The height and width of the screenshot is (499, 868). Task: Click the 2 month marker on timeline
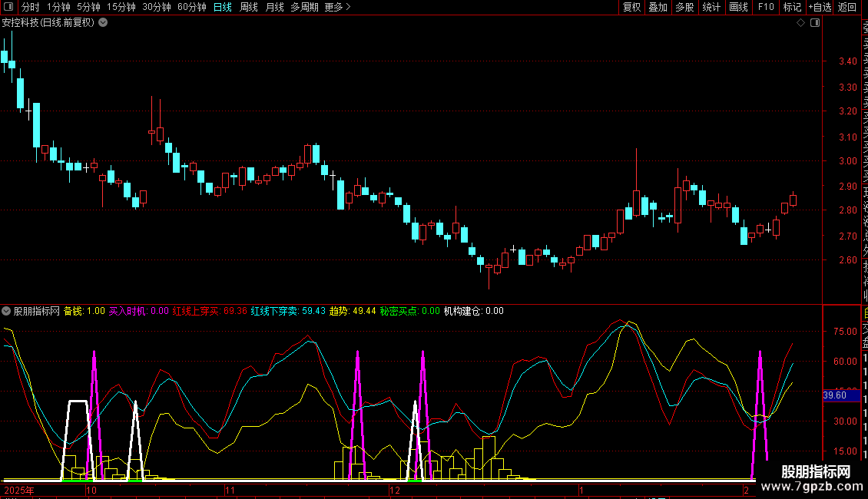pyautogui.click(x=746, y=490)
